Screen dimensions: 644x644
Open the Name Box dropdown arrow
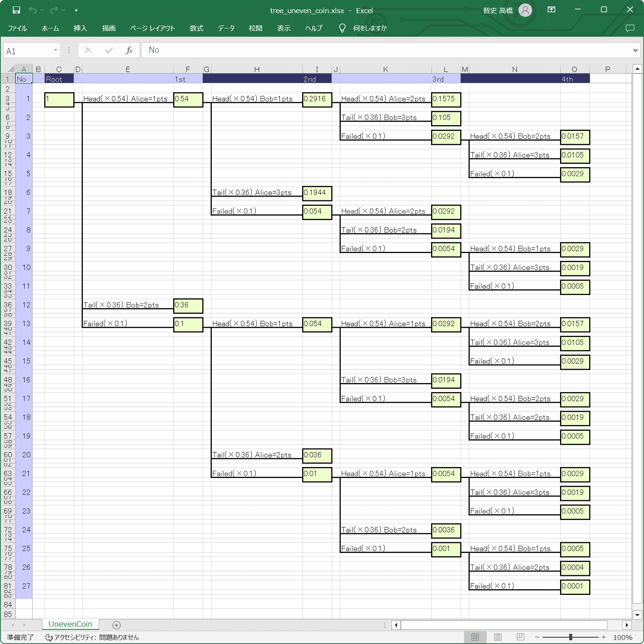pyautogui.click(x=56, y=50)
